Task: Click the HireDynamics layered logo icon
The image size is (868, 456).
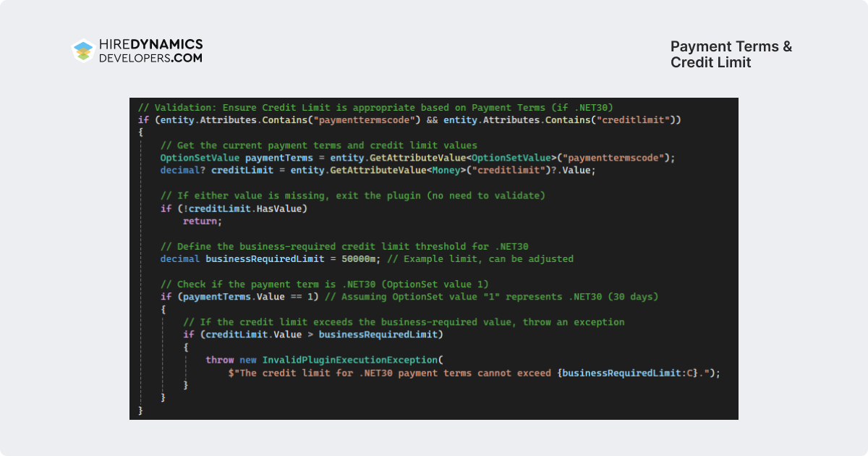Action: click(84, 51)
